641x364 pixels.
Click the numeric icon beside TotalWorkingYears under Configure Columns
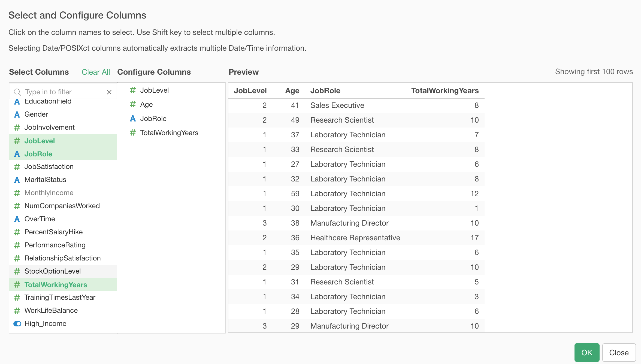133,133
